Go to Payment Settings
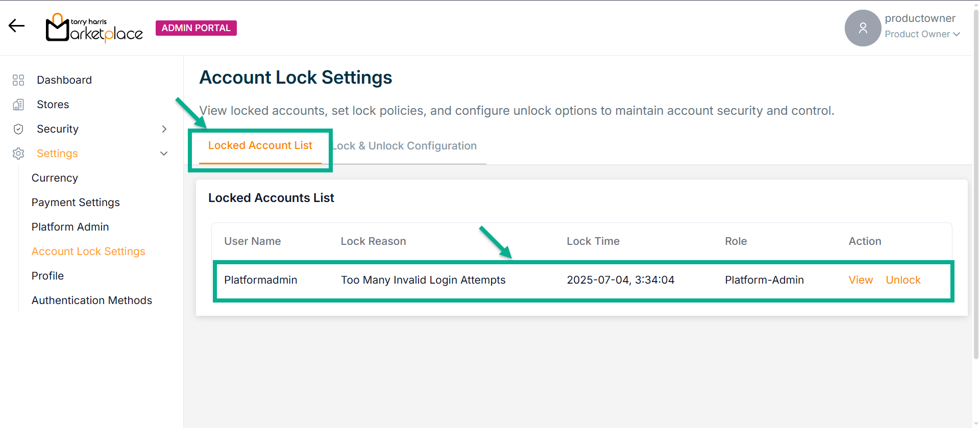The height and width of the screenshot is (428, 980). 76,203
